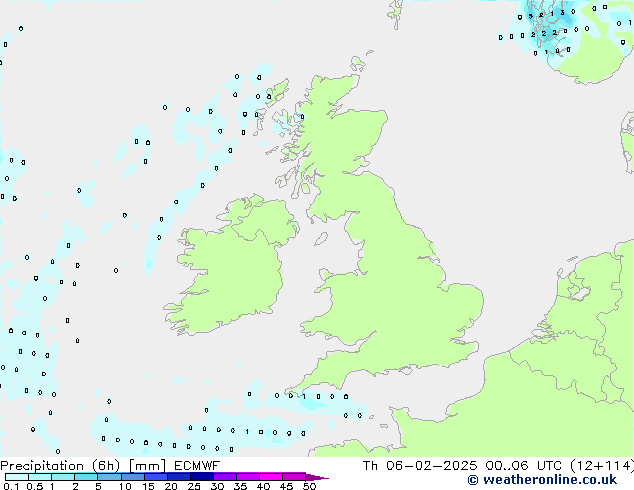The image size is (634, 490).
Task: Click the 45–50 mm legend color box
Action: tap(294, 477)
